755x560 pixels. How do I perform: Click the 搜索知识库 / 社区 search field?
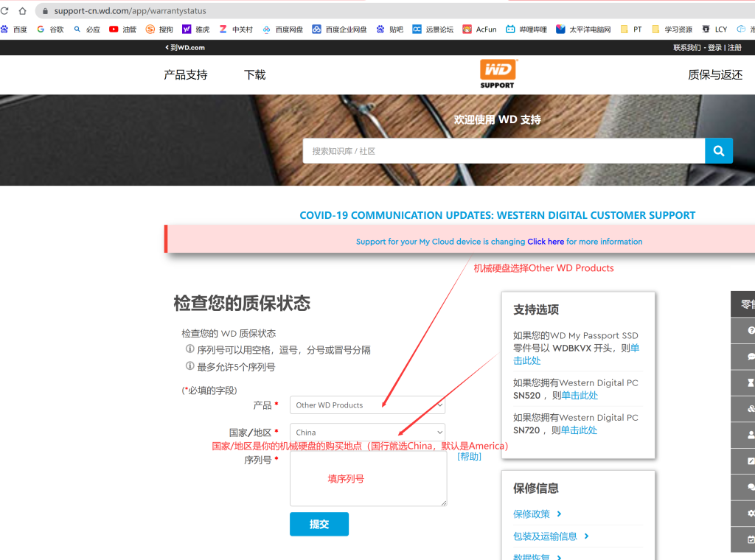coord(503,151)
